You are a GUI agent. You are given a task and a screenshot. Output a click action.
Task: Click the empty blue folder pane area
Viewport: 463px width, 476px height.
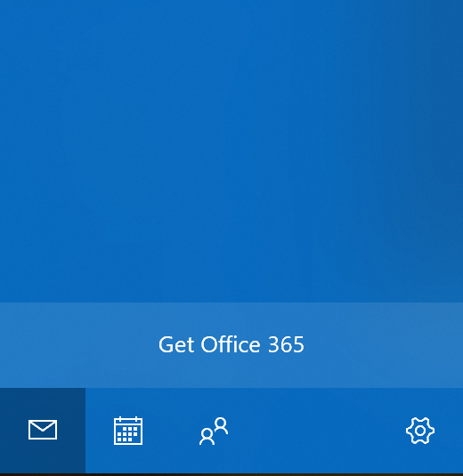[231, 151]
